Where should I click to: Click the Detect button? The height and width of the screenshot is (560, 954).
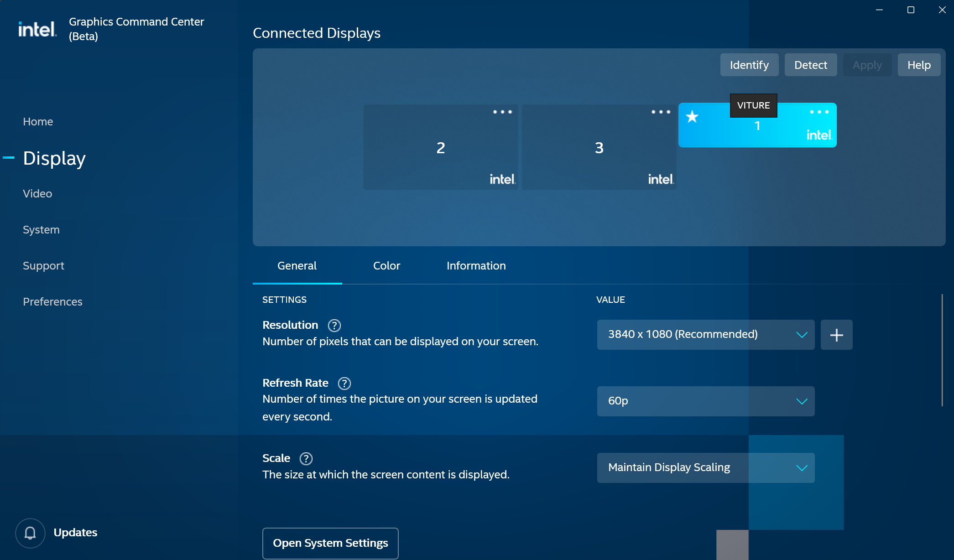click(810, 65)
